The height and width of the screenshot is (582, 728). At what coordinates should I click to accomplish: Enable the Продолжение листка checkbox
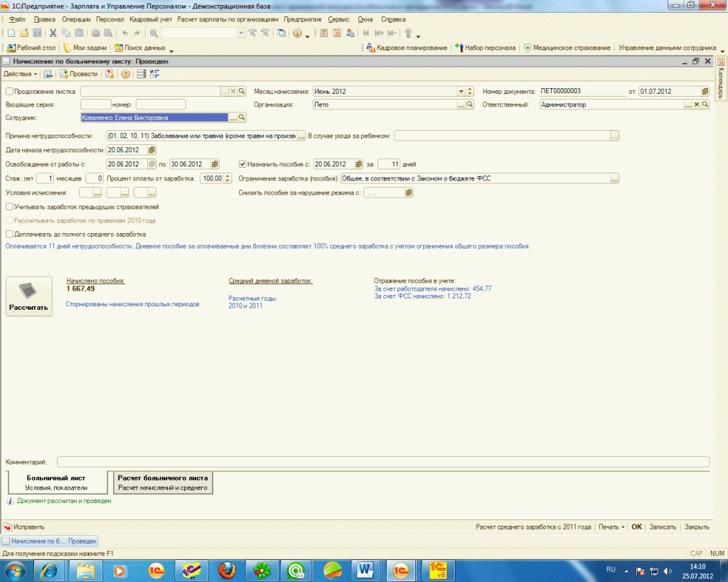click(9, 92)
